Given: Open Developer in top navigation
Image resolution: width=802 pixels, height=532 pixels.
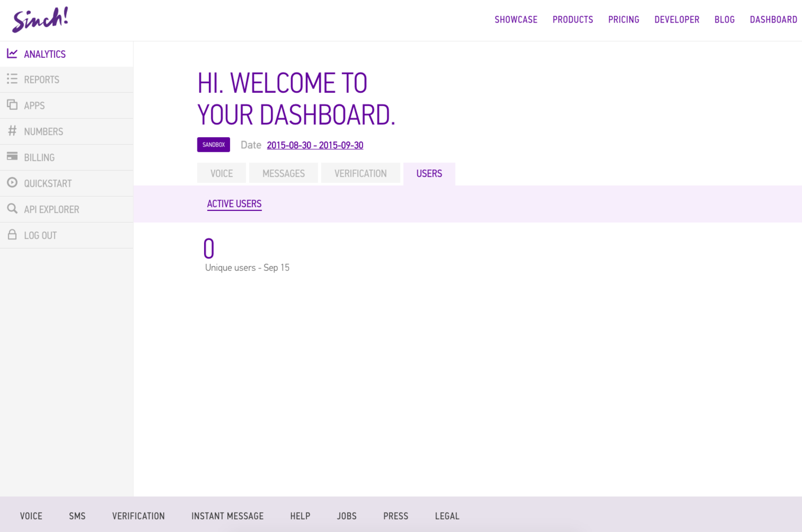Looking at the screenshot, I should [x=677, y=20].
